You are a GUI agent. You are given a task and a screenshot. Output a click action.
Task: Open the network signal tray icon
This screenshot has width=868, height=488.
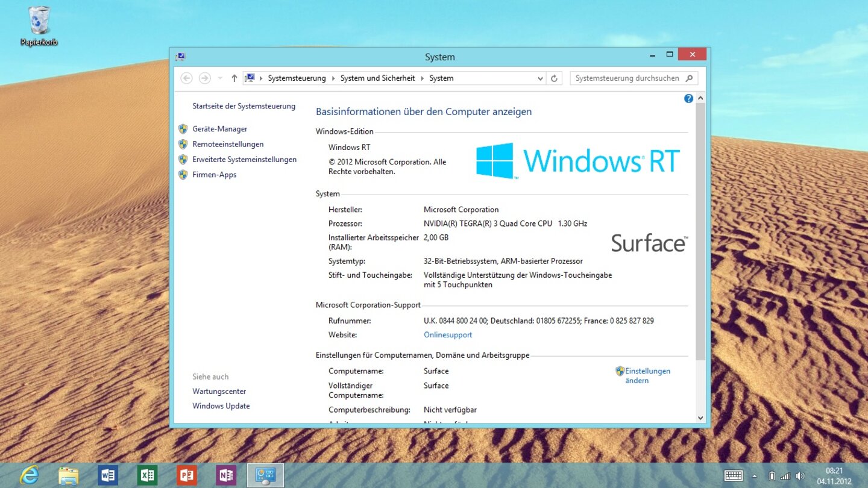(785, 476)
